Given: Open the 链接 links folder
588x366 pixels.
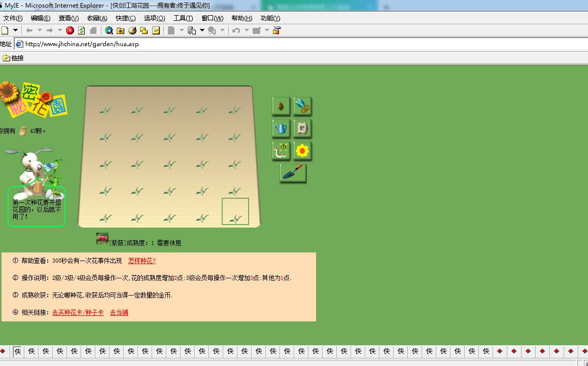Looking at the screenshot, I should tap(14, 58).
